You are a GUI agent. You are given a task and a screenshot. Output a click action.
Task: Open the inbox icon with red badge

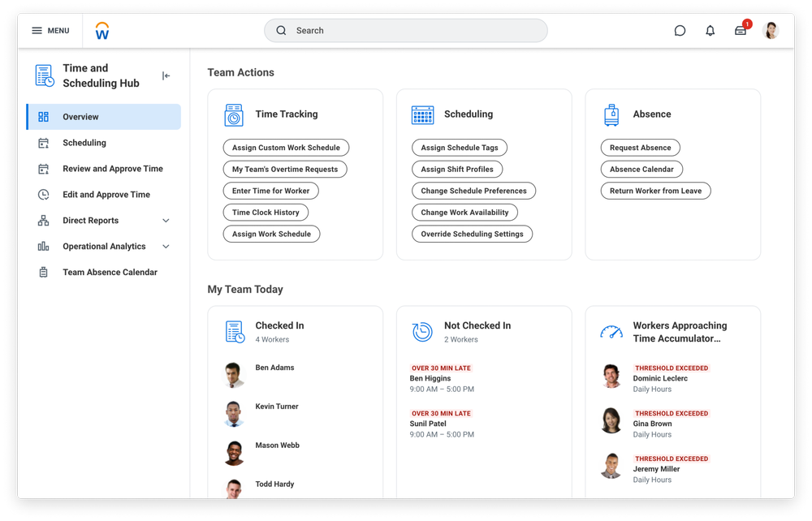pos(741,30)
